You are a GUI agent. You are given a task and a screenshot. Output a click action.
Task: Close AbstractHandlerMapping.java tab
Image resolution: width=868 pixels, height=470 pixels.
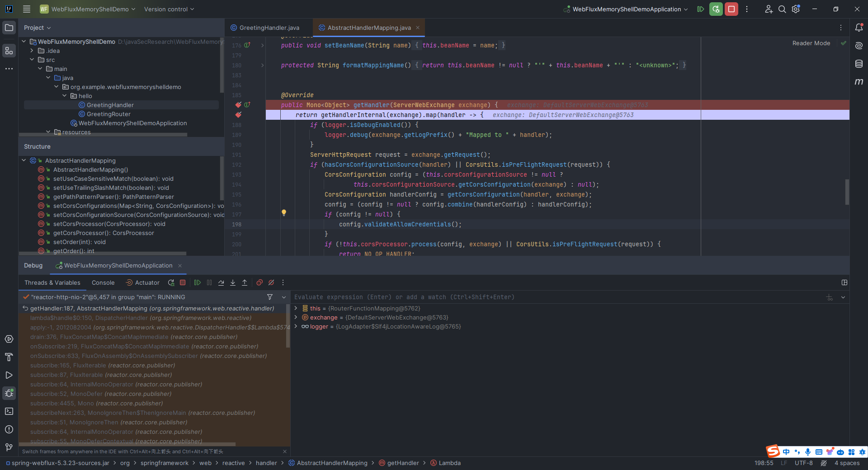click(418, 28)
